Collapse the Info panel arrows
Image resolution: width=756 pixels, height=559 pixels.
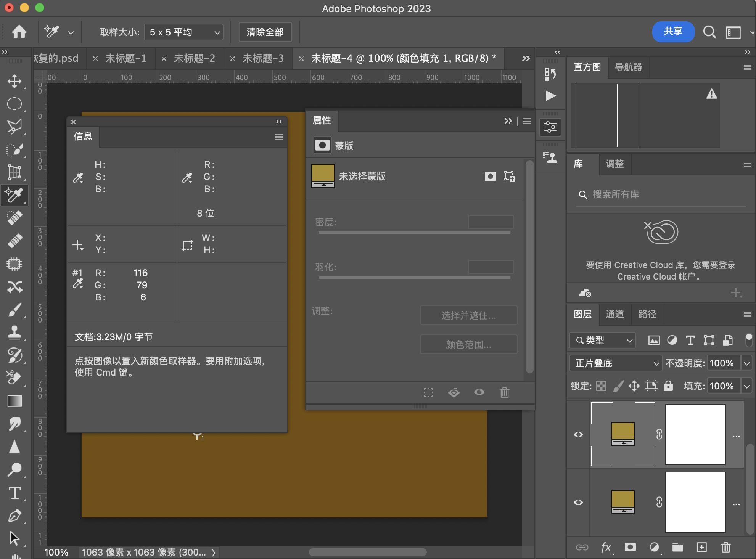click(279, 122)
